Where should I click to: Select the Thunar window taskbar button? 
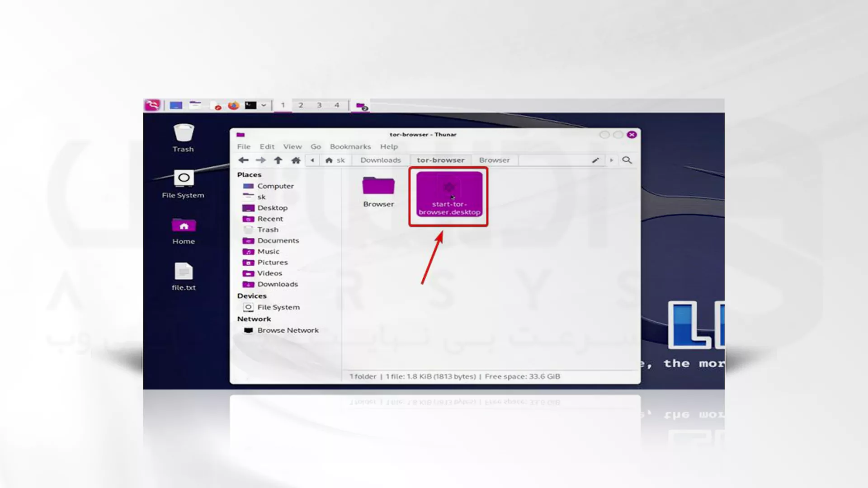(361, 106)
